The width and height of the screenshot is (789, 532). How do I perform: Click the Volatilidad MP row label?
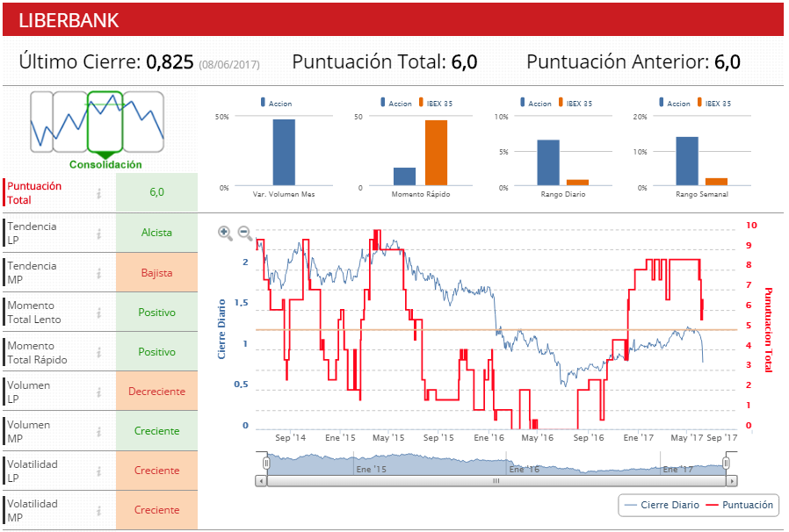click(33, 511)
